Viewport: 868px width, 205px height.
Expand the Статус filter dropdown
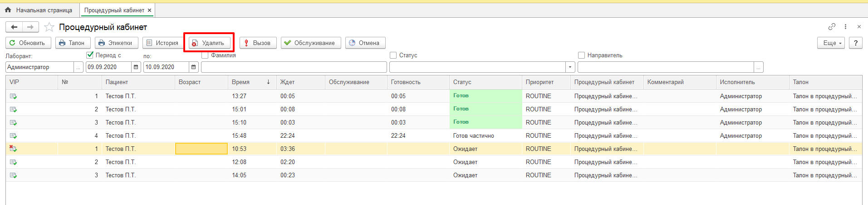click(x=570, y=67)
